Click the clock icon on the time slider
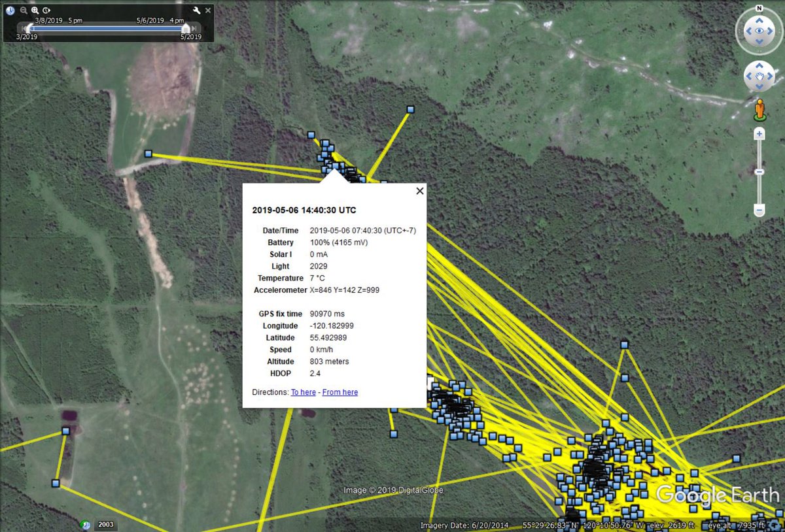The width and height of the screenshot is (785, 532). point(10,10)
